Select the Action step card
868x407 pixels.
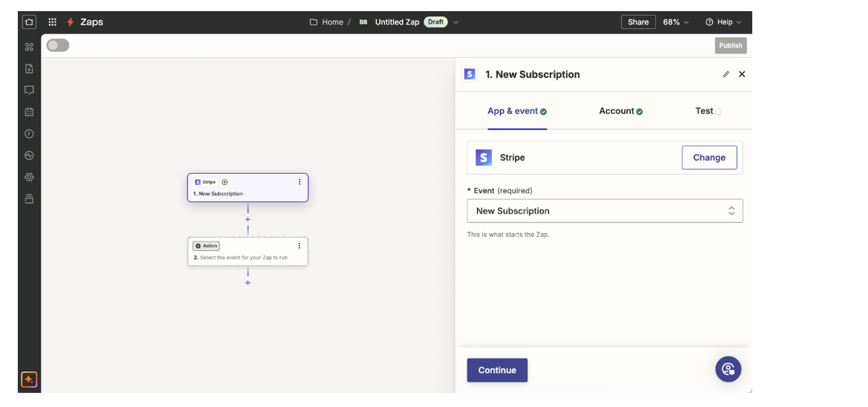tap(248, 251)
